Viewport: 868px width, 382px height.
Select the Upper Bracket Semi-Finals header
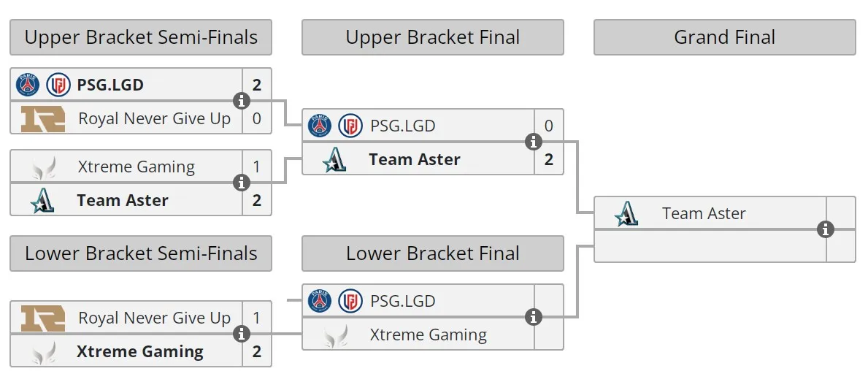141,37
